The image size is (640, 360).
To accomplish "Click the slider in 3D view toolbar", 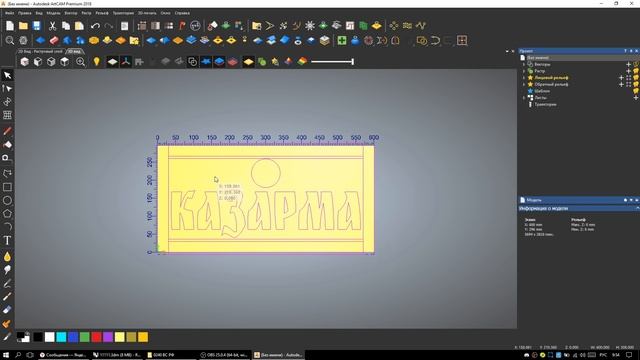I will click(332, 62).
